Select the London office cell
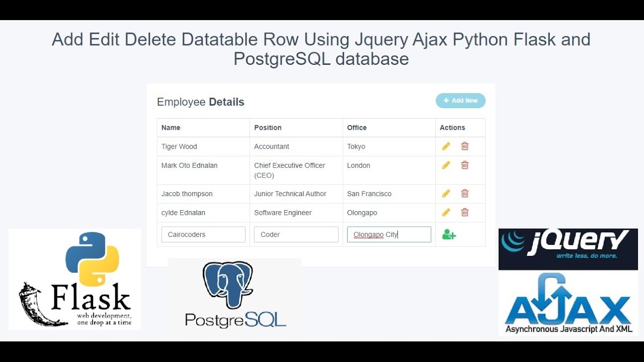 click(x=389, y=170)
